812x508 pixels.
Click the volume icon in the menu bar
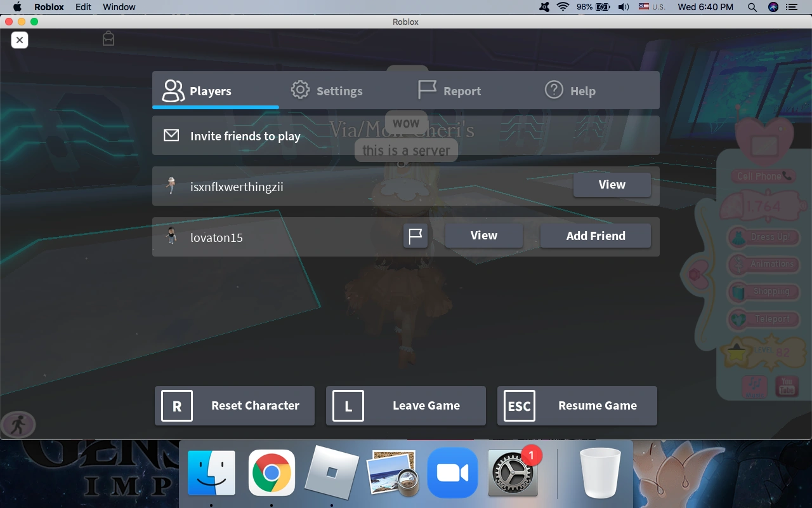tap(624, 7)
